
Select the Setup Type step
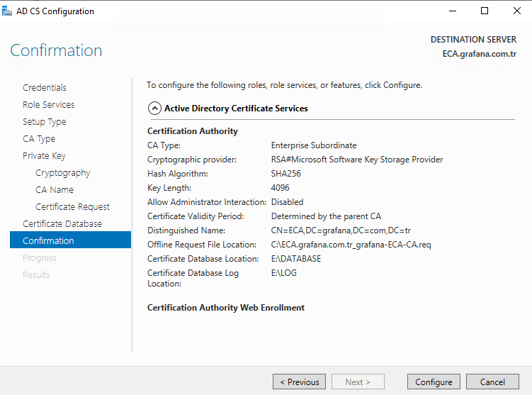click(x=44, y=121)
